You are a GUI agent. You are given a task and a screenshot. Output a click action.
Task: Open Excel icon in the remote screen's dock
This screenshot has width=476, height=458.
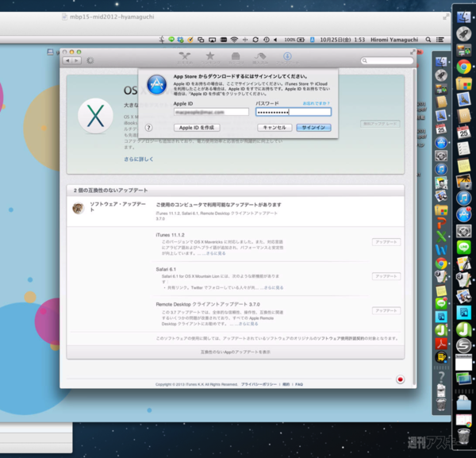click(441, 237)
